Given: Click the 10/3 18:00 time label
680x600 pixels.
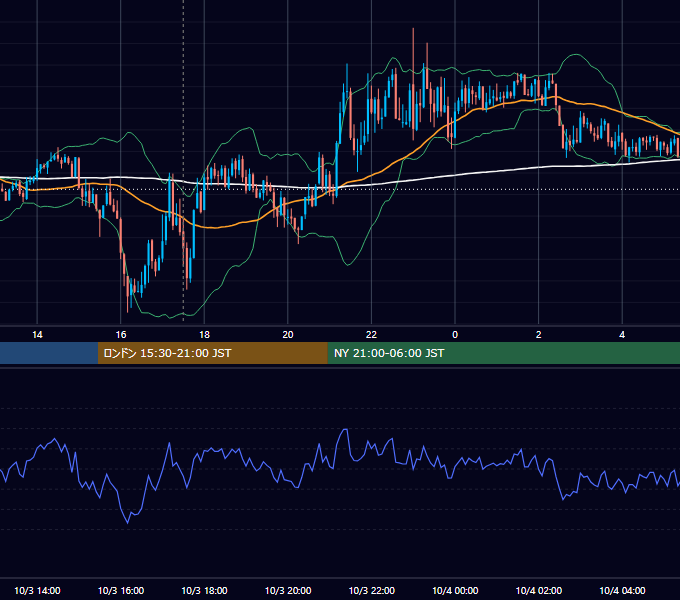Looking at the screenshot, I should tap(204, 590).
